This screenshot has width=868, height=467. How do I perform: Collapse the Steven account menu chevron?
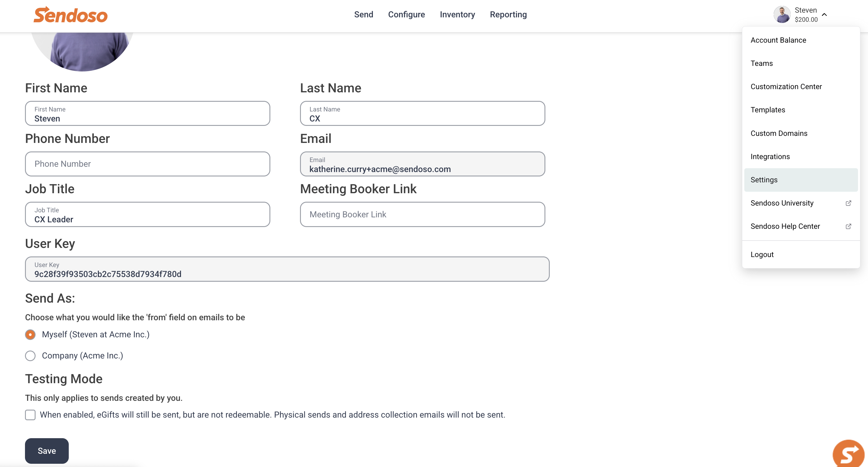[x=824, y=14]
